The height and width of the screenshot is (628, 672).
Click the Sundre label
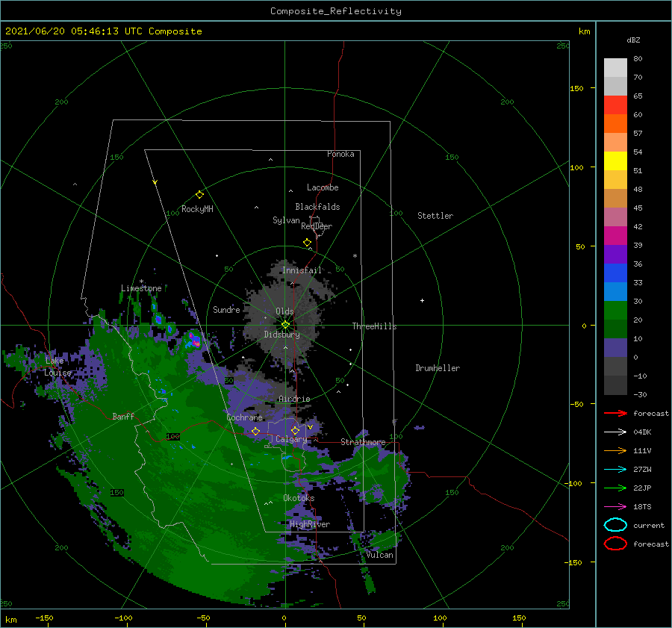coord(226,309)
